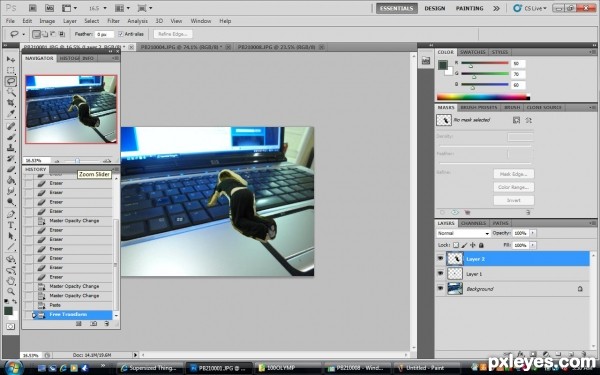Add a pixel mask in Masks panel
Image resolution: width=600 pixels, height=375 pixels.
(516, 120)
